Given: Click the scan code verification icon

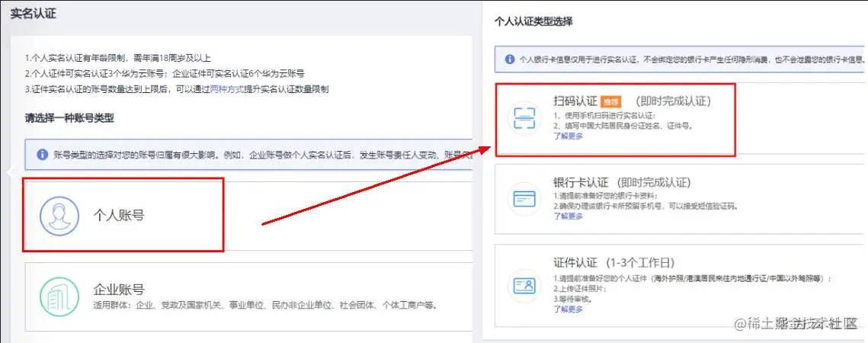Looking at the screenshot, I should click(x=524, y=118).
